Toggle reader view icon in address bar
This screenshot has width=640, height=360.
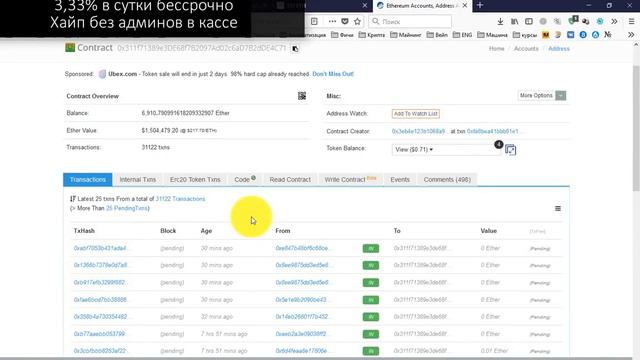[x=314, y=21]
